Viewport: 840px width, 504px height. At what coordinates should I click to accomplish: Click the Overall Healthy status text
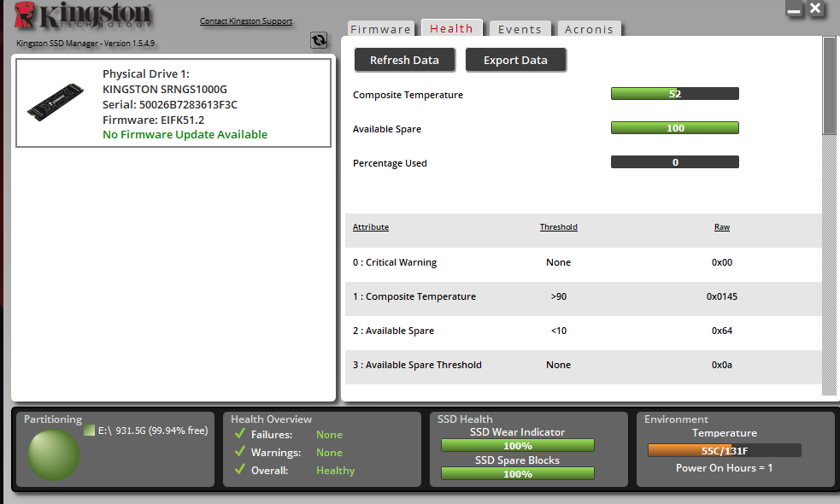[335, 470]
